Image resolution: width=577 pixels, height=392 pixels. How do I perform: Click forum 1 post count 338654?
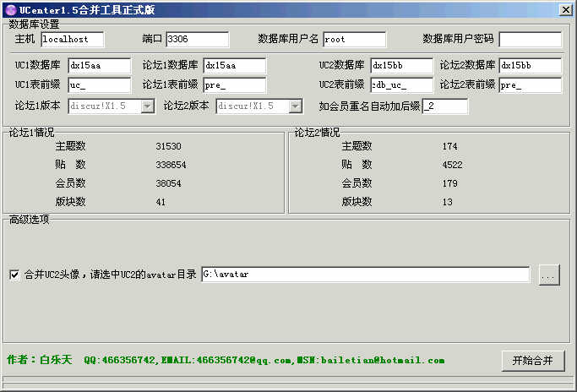pos(171,165)
